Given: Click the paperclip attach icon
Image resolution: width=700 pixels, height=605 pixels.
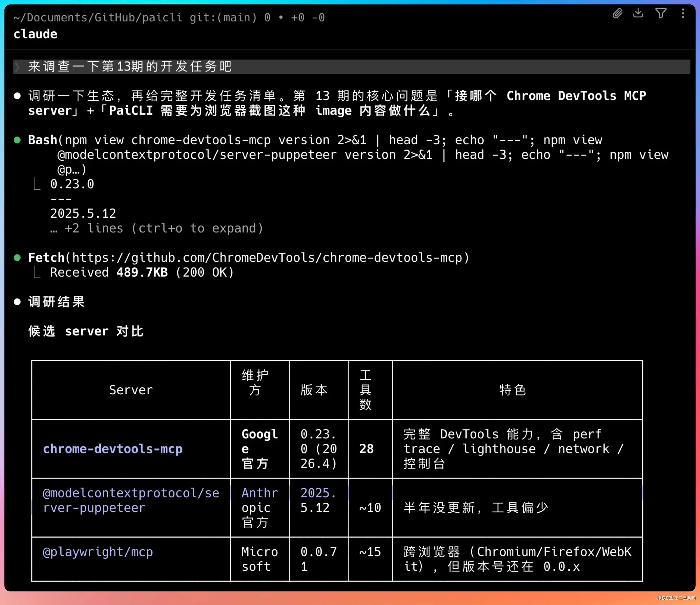Looking at the screenshot, I should click(x=617, y=13).
